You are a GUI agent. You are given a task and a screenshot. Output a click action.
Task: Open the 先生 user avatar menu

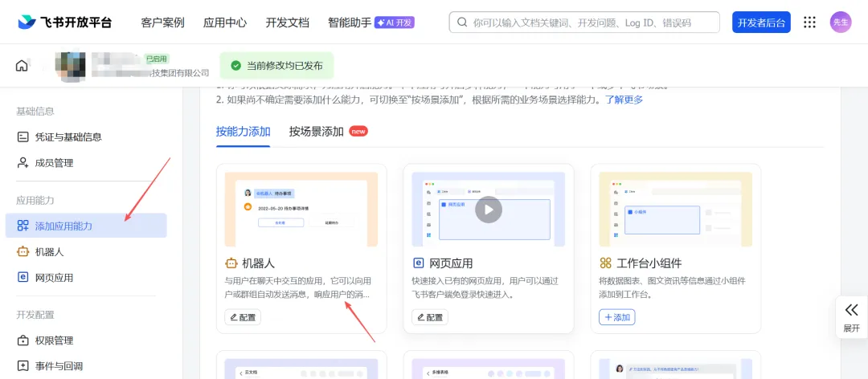841,22
